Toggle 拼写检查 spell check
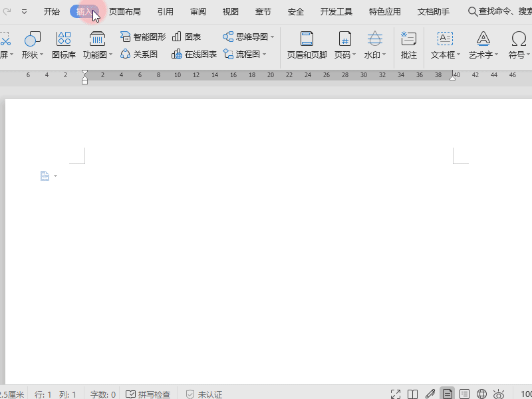Viewport: 532px width, 399px height. [x=148, y=394]
